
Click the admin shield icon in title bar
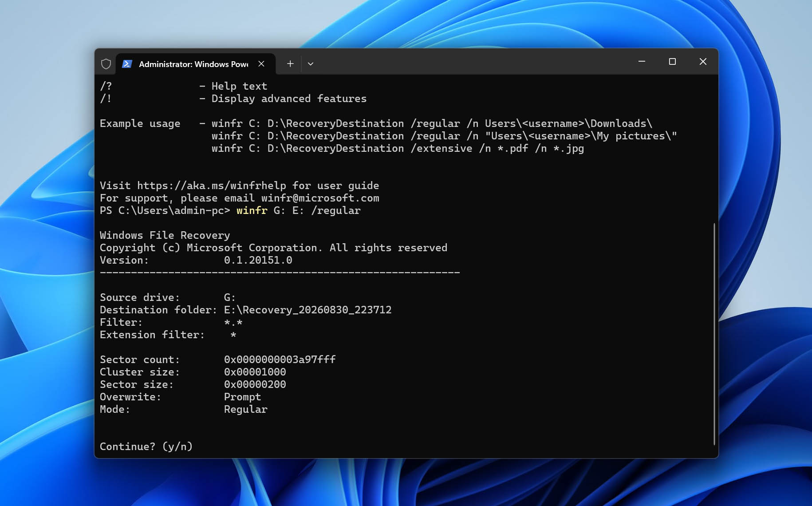[x=106, y=64]
